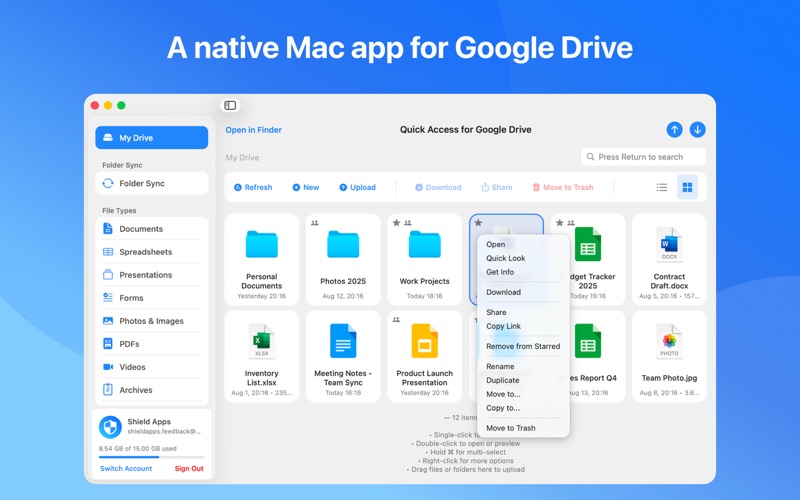Filter by Documents file type
800x500 pixels.
click(152, 229)
